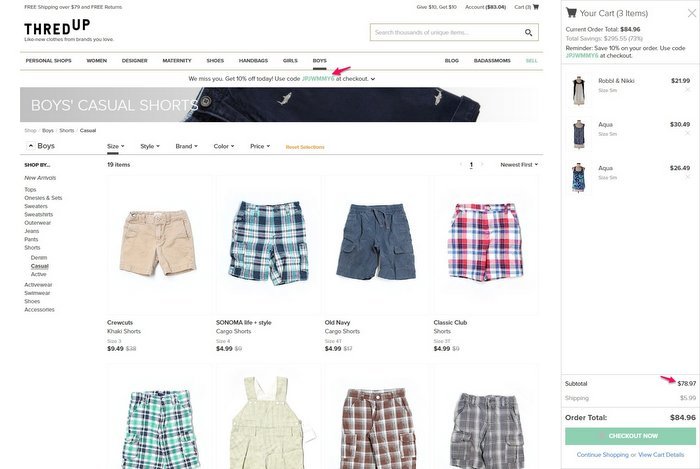Image resolution: width=700 pixels, height=469 pixels.
Task: Open the header cart icon
Action: click(x=536, y=7)
